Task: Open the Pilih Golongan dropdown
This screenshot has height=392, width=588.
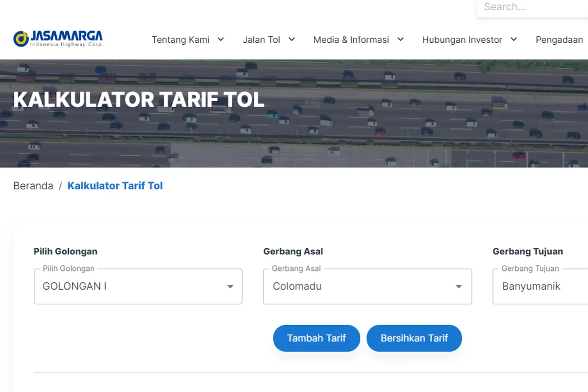Action: pyautogui.click(x=138, y=287)
